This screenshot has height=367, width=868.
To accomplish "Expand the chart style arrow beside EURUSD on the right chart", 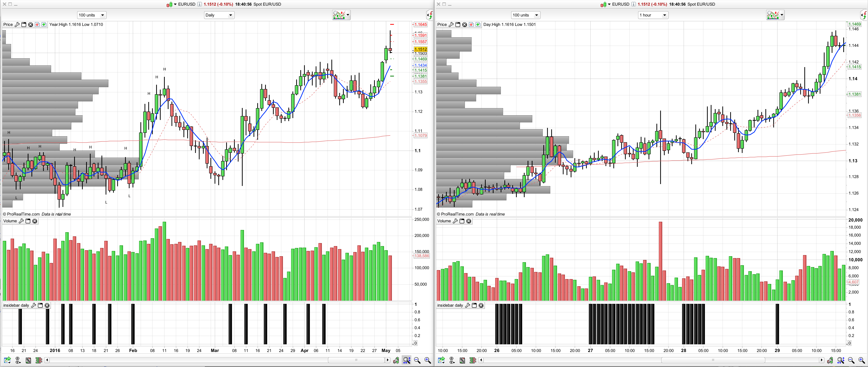I will [x=609, y=4].
